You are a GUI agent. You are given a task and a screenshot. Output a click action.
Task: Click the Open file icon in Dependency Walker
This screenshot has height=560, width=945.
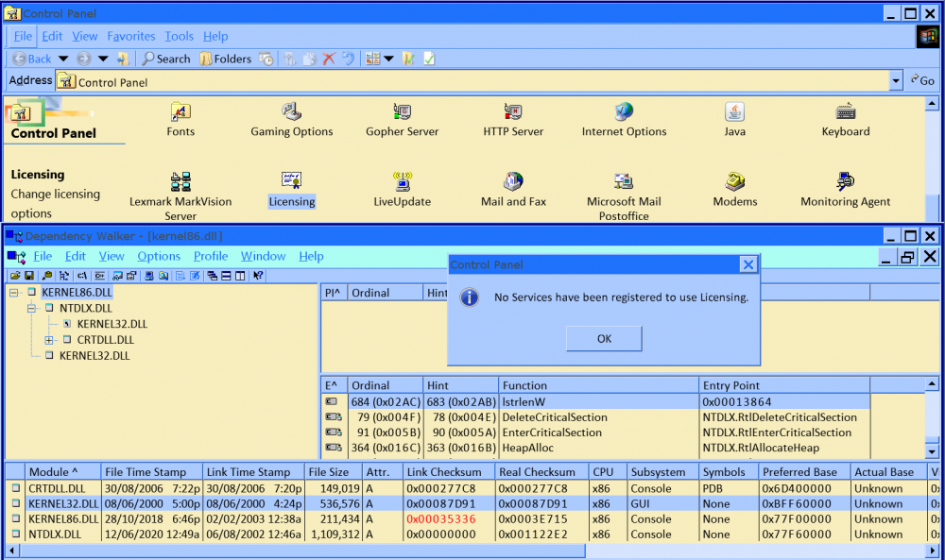15,276
